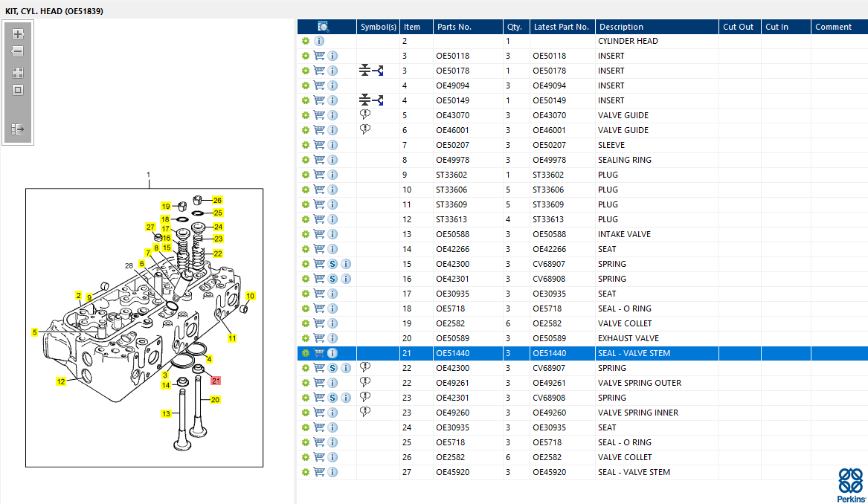Click description VALVE SPRING INNER
The height and width of the screenshot is (504, 868).
tap(637, 413)
